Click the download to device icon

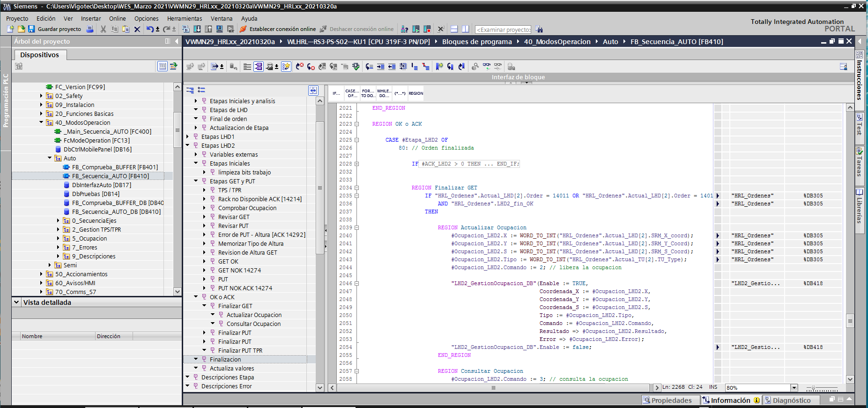pyautogui.click(x=197, y=29)
